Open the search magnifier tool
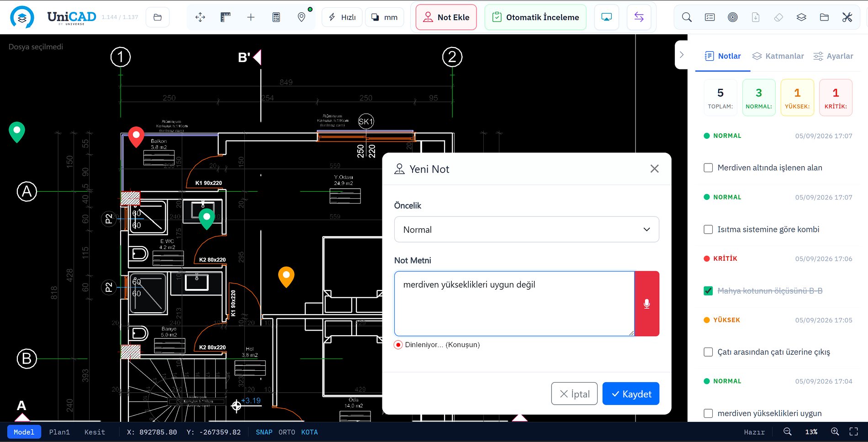This screenshot has width=868, height=442. [687, 17]
